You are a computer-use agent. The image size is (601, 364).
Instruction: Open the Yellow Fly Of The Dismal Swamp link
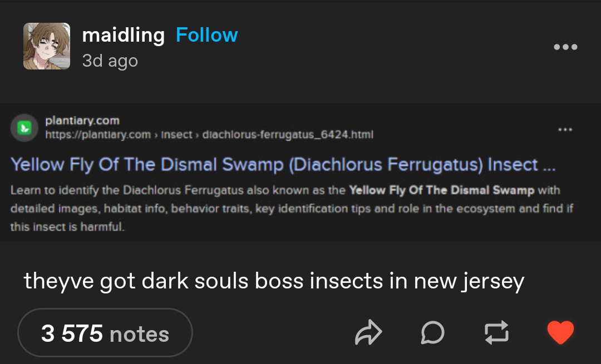[283, 164]
